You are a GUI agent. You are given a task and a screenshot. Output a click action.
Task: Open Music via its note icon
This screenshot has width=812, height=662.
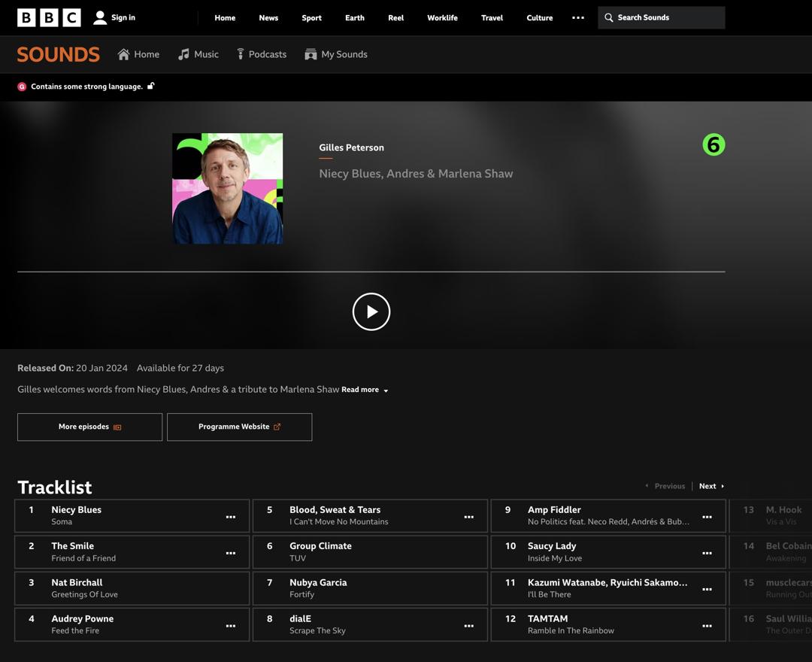[x=183, y=54]
